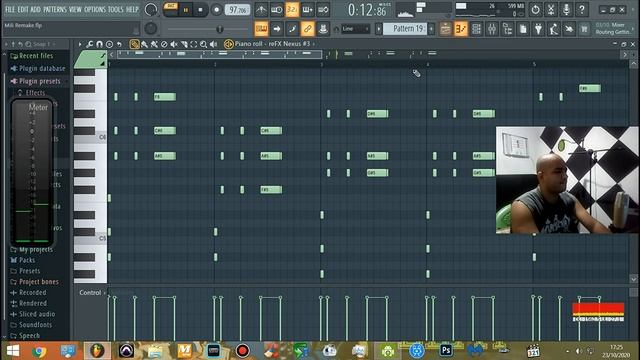640x360 pixels.
Task: Open the ADD menu
Action: click(x=36, y=9)
